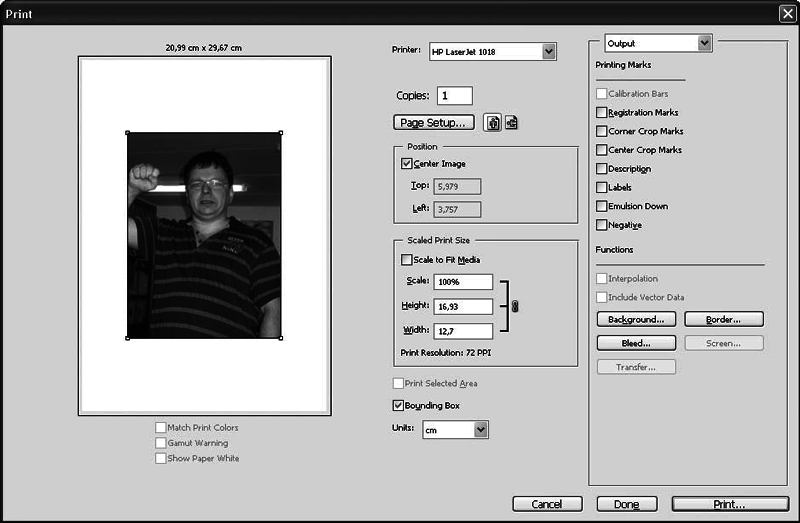The width and height of the screenshot is (800, 523).
Task: Click the bottom-right bounding box handle
Action: tap(281, 338)
